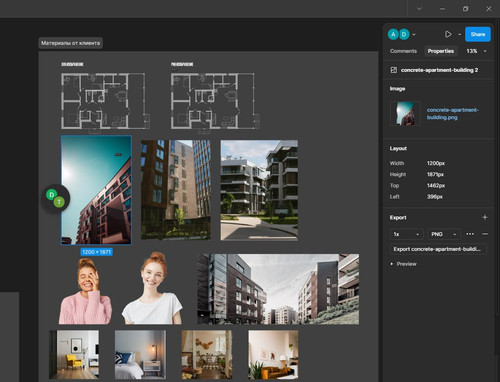Viewport: 500px width, 382px height.
Task: Switch to the Comments tab
Action: point(403,51)
